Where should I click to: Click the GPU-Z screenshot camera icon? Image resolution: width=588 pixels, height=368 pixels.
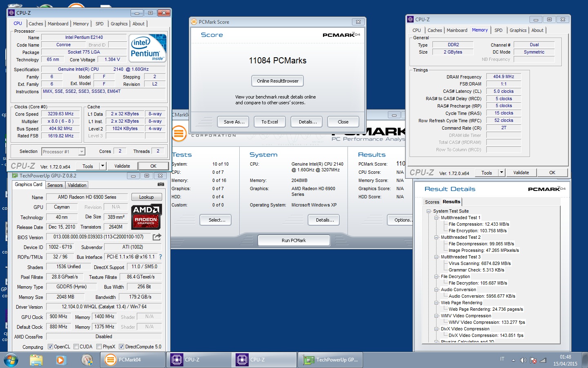(x=161, y=184)
